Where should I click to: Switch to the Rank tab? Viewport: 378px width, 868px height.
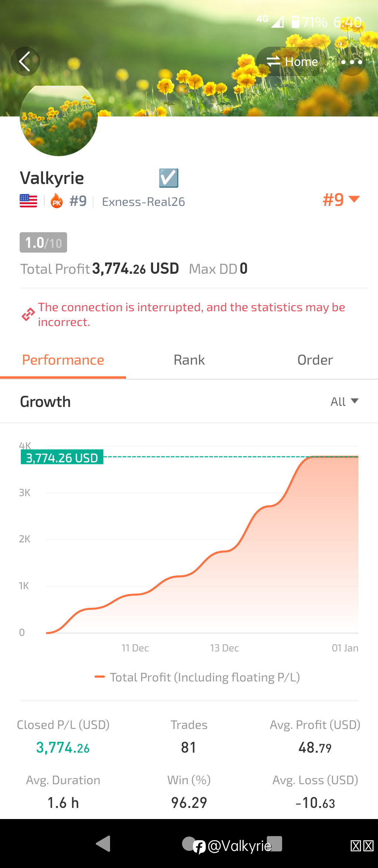[189, 360]
